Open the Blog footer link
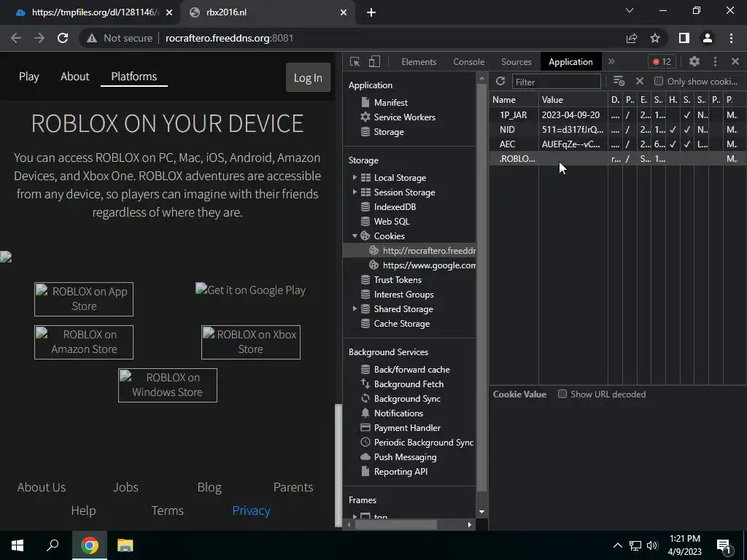Image resolution: width=747 pixels, height=560 pixels. coord(209,487)
